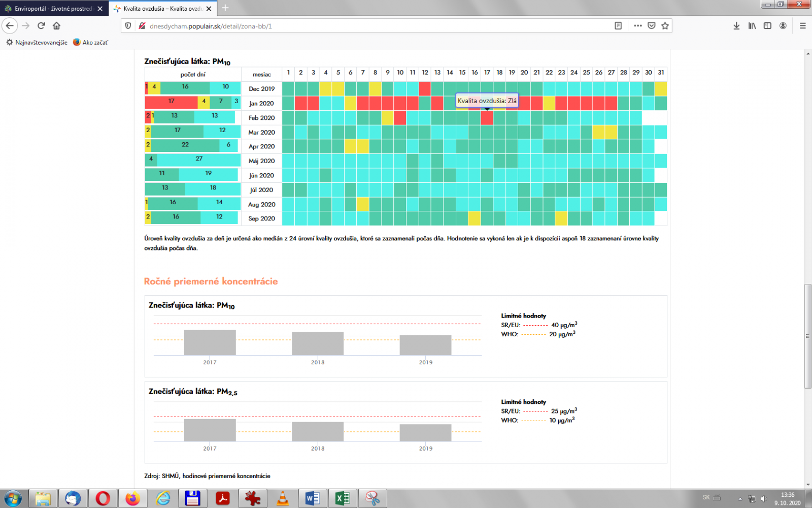Toggle reader view in address bar

tap(618, 26)
